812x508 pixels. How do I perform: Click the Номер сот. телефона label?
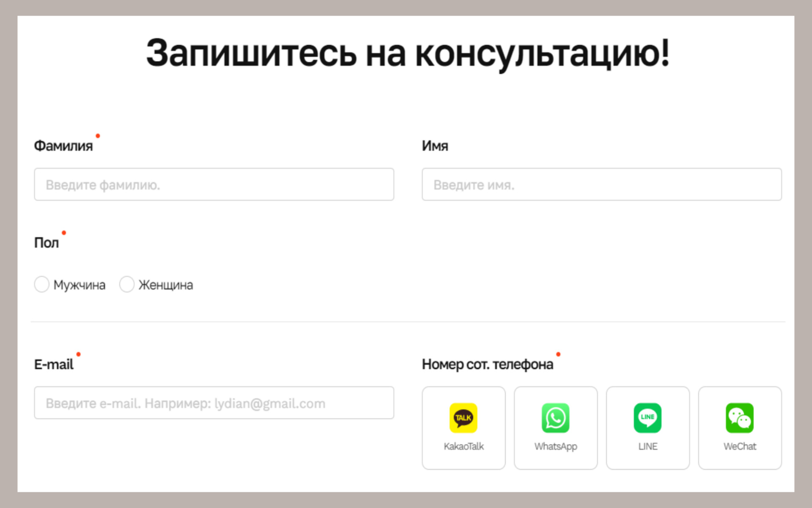[x=487, y=364]
